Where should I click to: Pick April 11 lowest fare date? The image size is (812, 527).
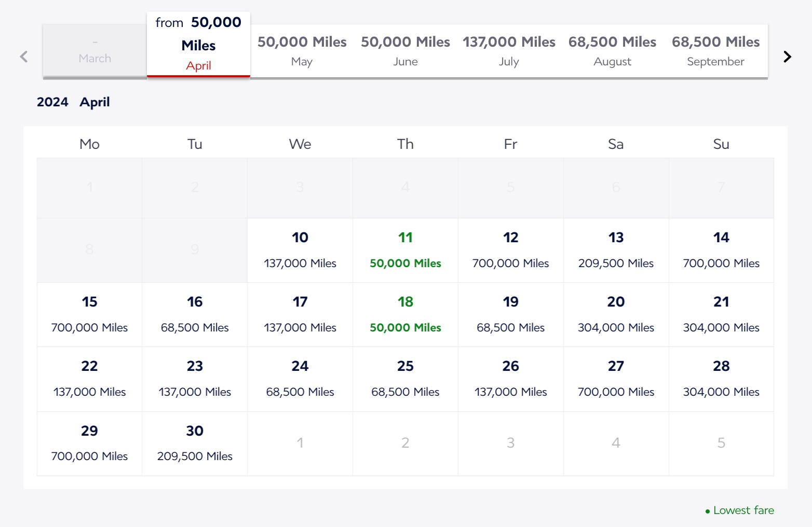tap(405, 250)
